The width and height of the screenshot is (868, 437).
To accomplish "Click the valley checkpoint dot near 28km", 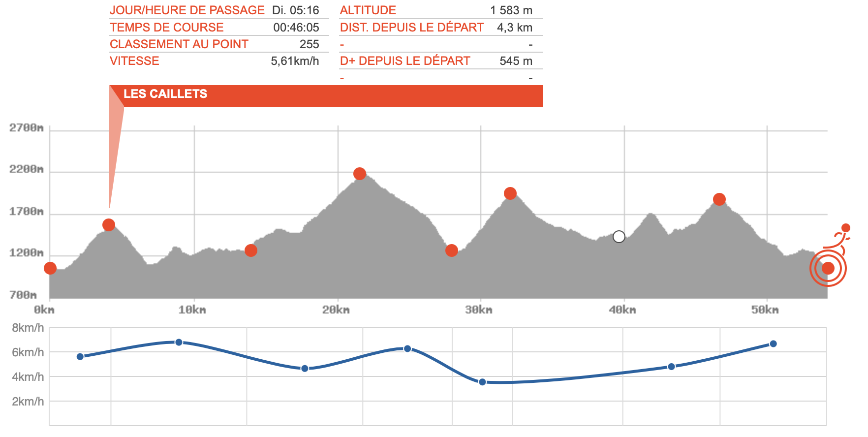I will pyautogui.click(x=452, y=250).
